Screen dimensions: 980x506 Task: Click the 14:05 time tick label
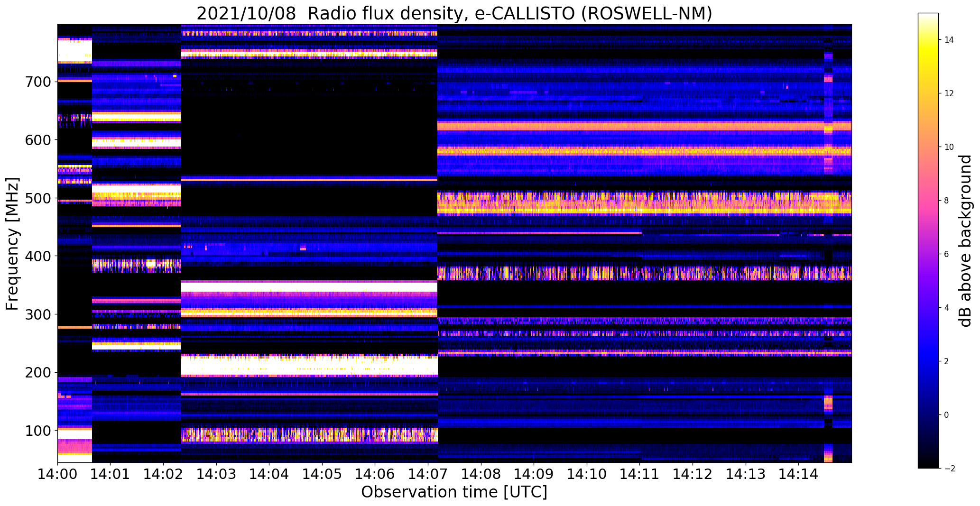[322, 473]
